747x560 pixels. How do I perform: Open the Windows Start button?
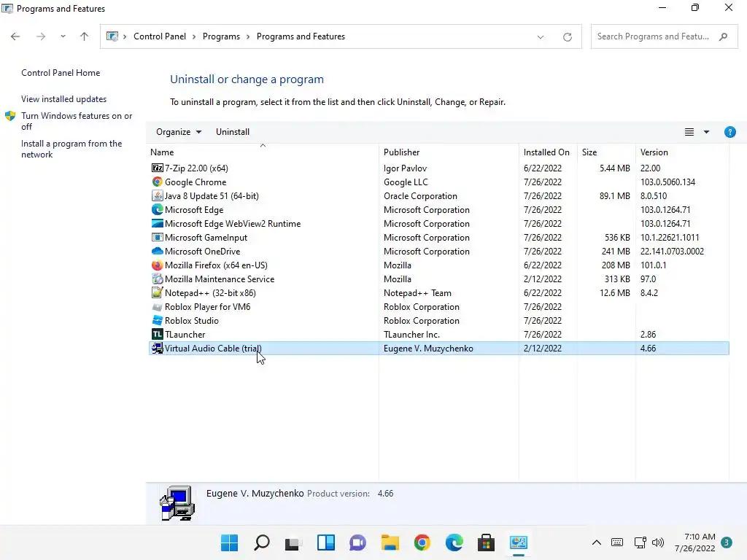tap(229, 542)
